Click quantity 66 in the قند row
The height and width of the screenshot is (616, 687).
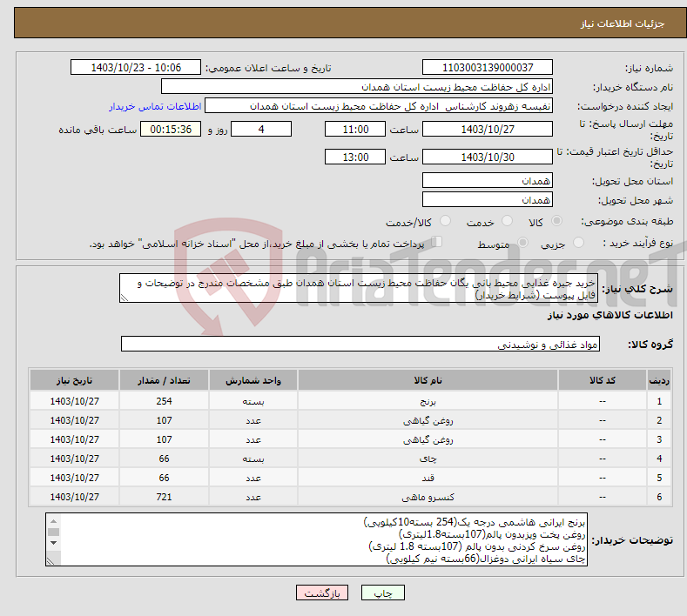[x=164, y=478]
